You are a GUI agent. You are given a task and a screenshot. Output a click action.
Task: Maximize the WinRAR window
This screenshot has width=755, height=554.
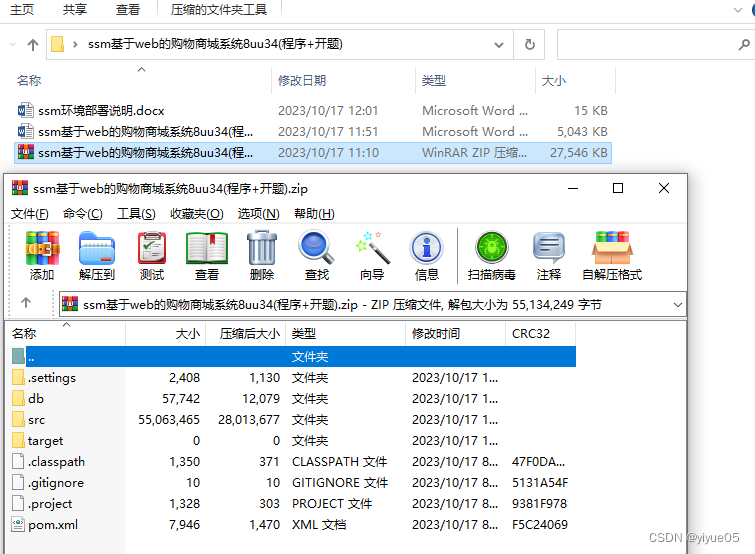[618, 188]
